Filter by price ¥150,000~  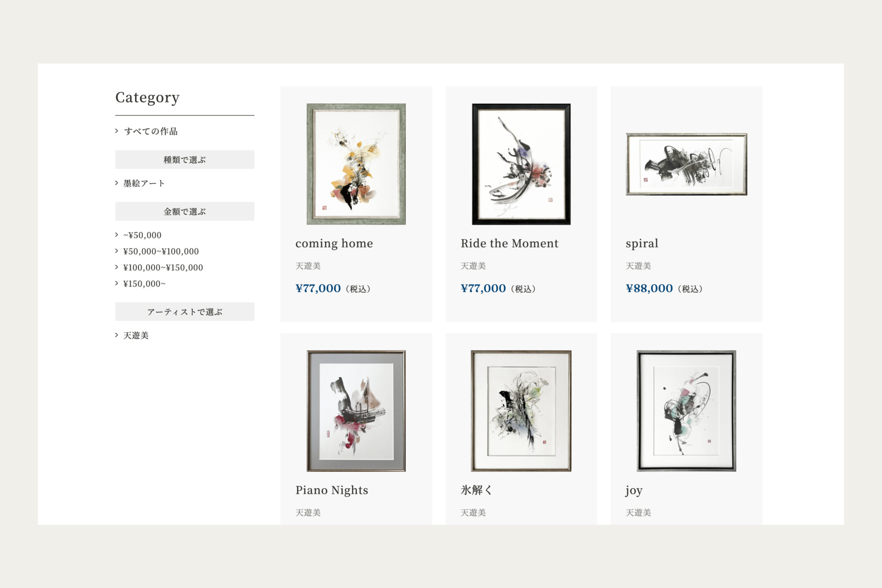(144, 284)
